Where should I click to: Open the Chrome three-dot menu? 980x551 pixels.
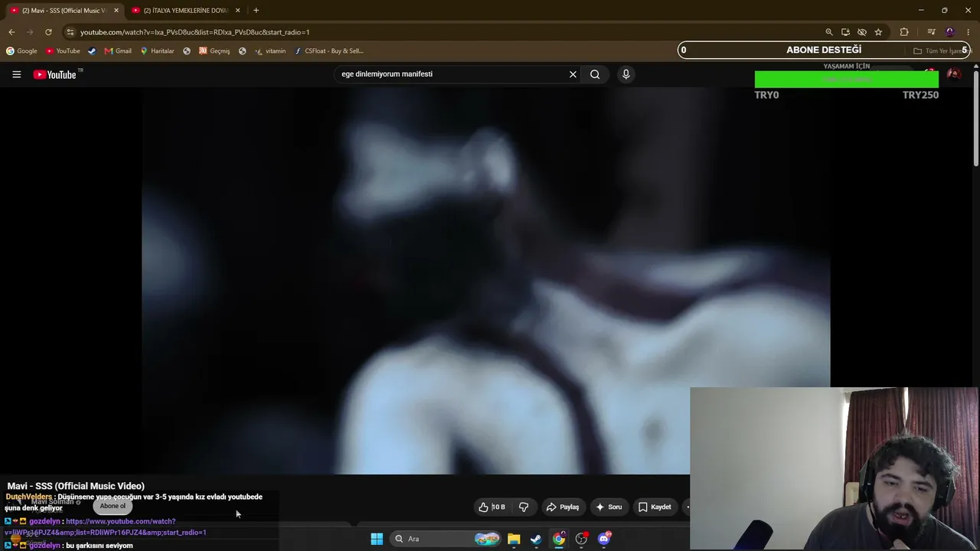point(969,32)
